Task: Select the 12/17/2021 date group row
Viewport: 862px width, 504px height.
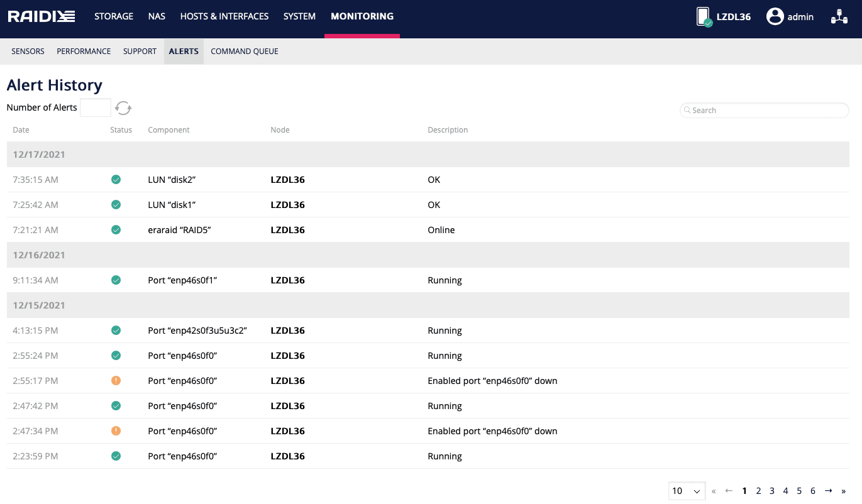Action: click(428, 155)
